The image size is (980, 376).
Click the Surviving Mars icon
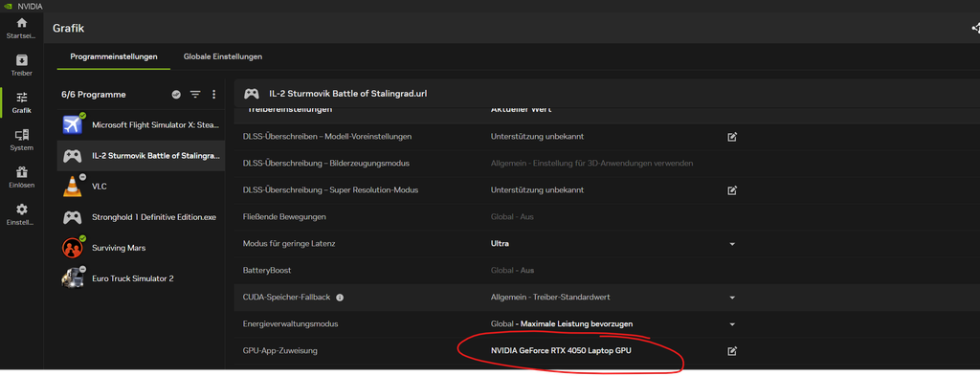click(x=73, y=248)
